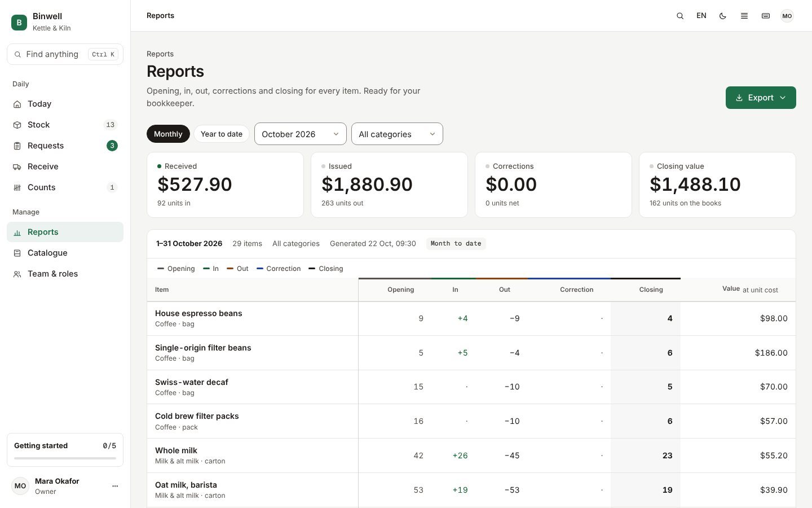Click the search icon in the top bar
812x508 pixels.
point(680,16)
